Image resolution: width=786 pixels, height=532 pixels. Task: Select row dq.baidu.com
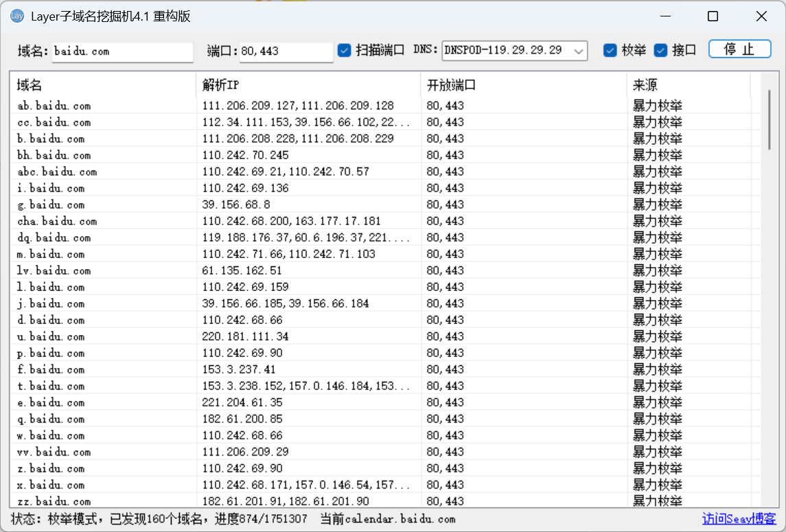(385, 237)
